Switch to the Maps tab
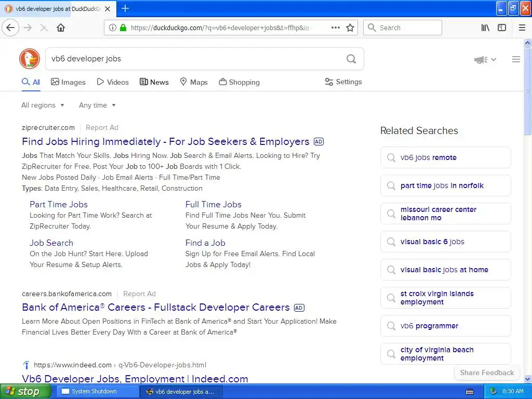Screen dimensions: 532x399 click(x=194, y=82)
